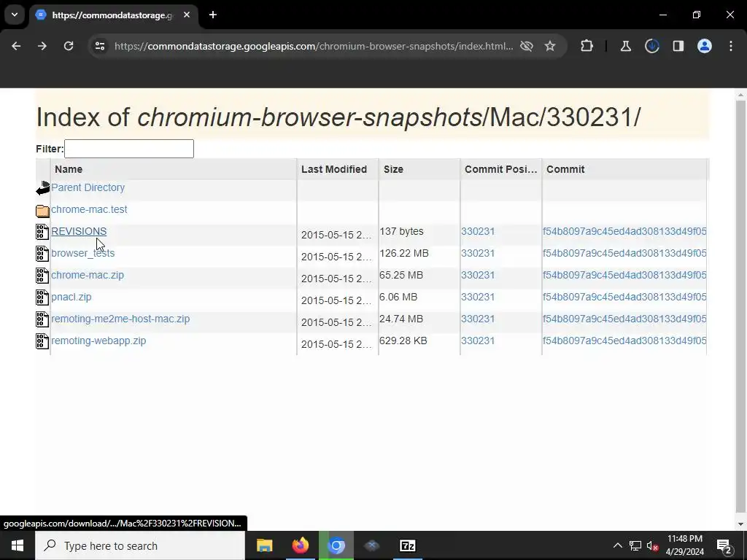Open the Extensions puzzle icon
The image size is (747, 560).
coord(587,46)
